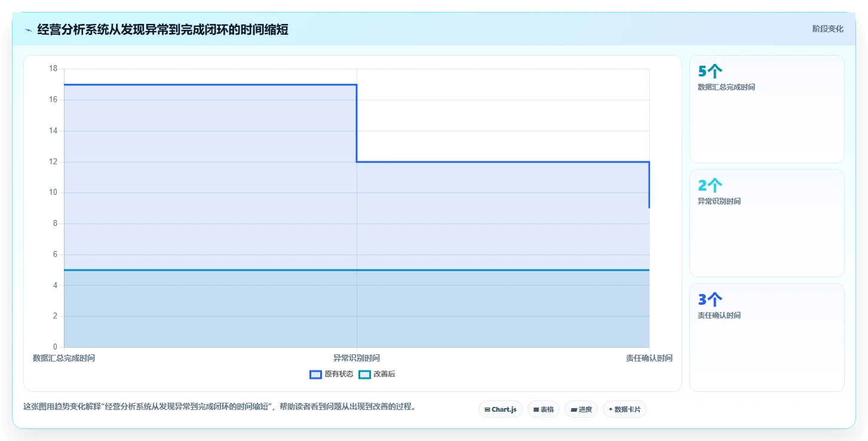Click x-axis label 责任确认时间
This screenshot has height=441, width=868.
point(649,359)
